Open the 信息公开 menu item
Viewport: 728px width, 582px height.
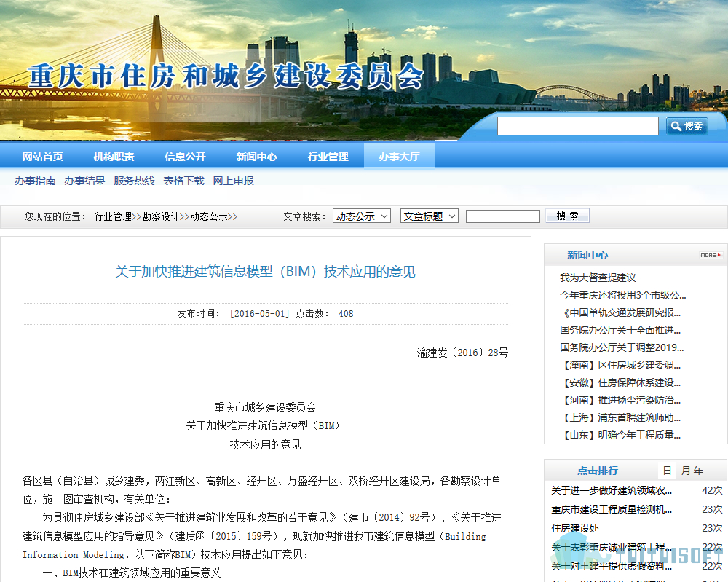(x=185, y=157)
